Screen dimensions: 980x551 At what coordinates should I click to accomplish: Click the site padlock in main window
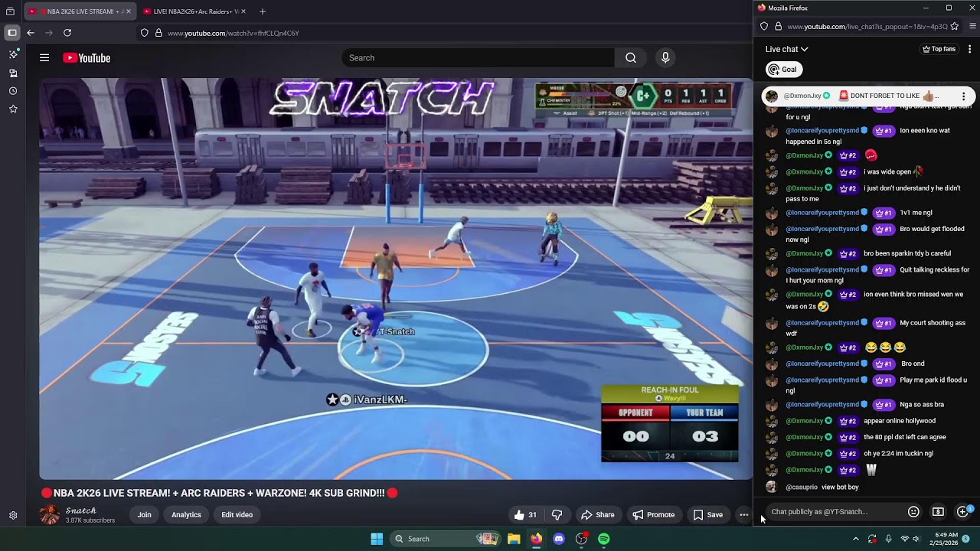(158, 33)
